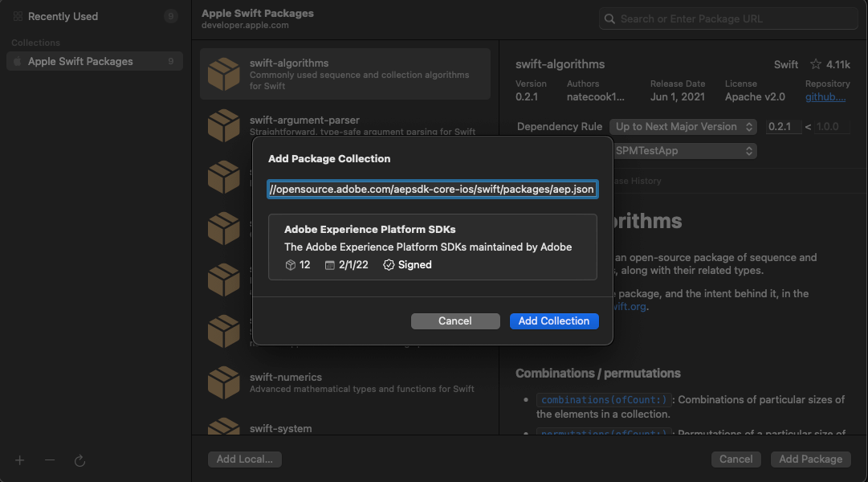
Task: Click the Add Package Collection dialog title
Action: coord(329,159)
